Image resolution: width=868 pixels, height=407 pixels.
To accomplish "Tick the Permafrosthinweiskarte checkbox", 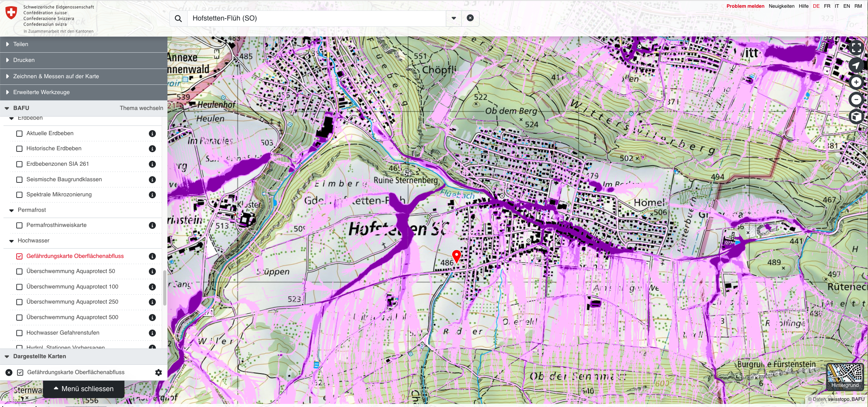I will [x=19, y=225].
